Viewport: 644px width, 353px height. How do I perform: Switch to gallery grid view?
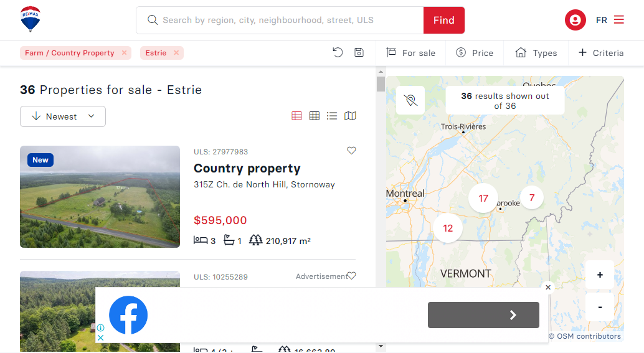tap(315, 116)
